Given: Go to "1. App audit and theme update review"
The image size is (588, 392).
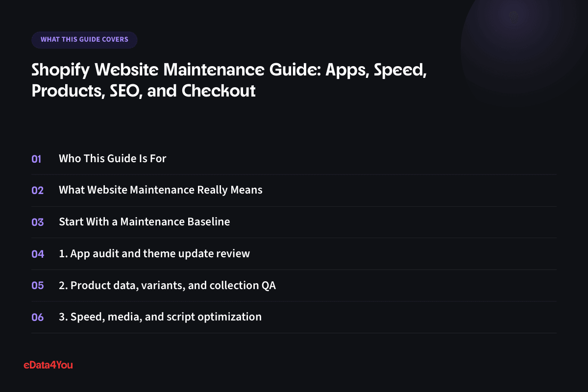Looking at the screenshot, I should point(154,253).
